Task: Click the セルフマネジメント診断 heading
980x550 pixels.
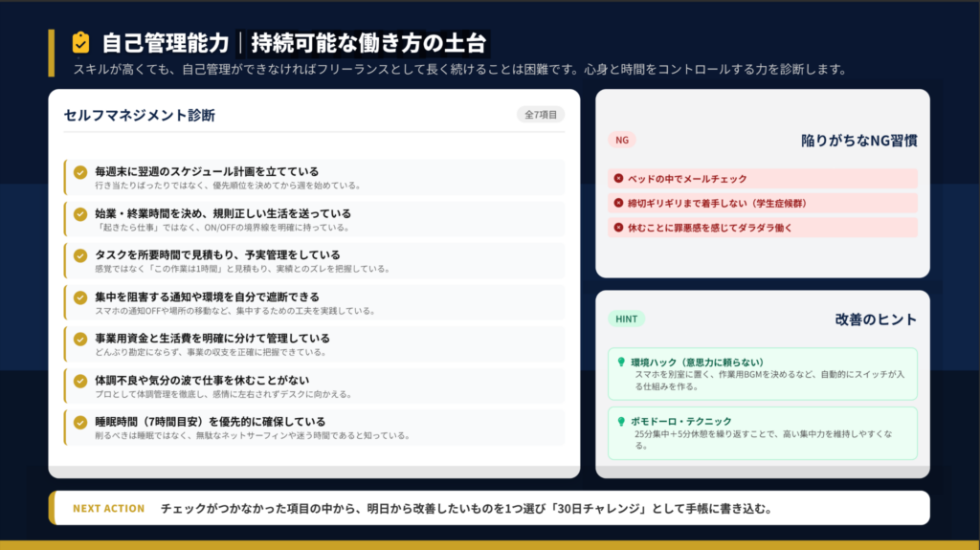Action: 140,116
